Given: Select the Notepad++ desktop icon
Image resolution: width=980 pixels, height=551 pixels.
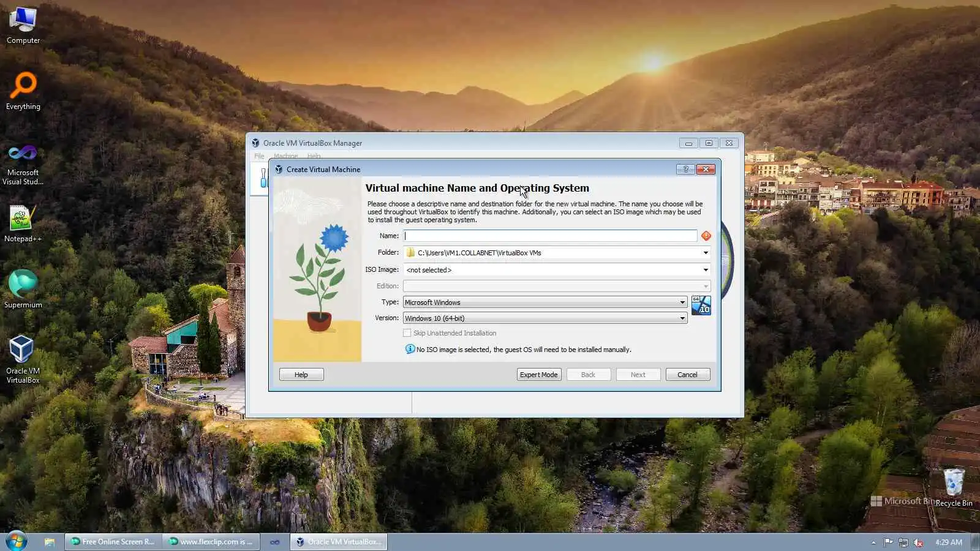Looking at the screenshot, I should point(23,223).
